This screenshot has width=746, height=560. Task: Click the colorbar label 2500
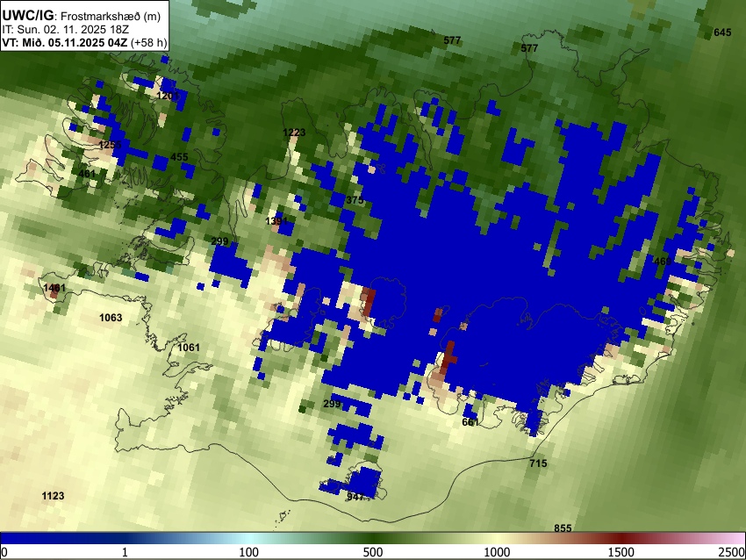pos(732,552)
